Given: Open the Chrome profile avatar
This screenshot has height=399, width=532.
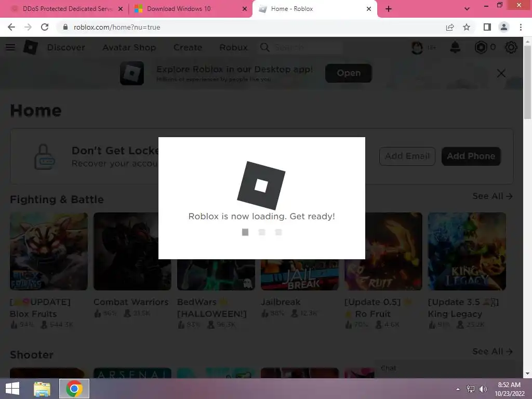Looking at the screenshot, I should pos(504,27).
